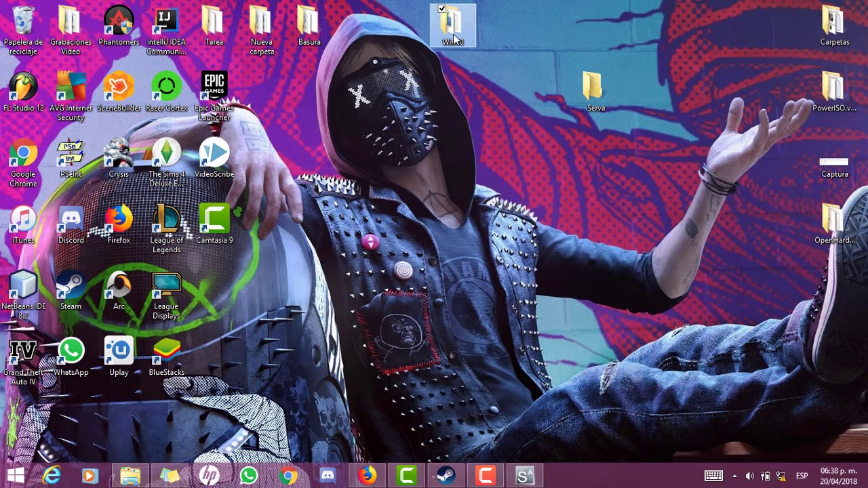Change ESP input language
This screenshot has width=868, height=488.
(x=802, y=476)
